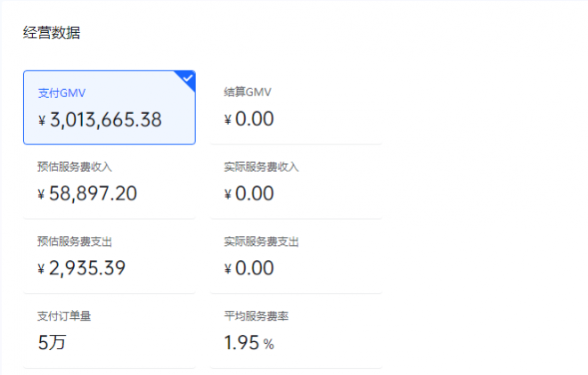Select the 支付订单量 card
This screenshot has height=375, width=588.
pos(110,331)
